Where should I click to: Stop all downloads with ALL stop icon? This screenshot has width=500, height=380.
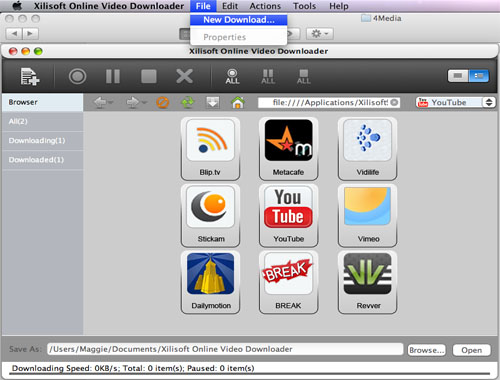(x=304, y=76)
